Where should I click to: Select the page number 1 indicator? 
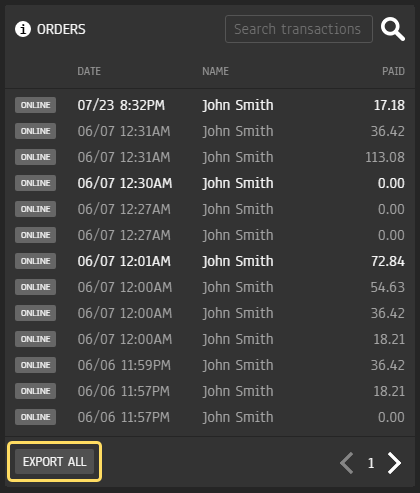tap(371, 463)
